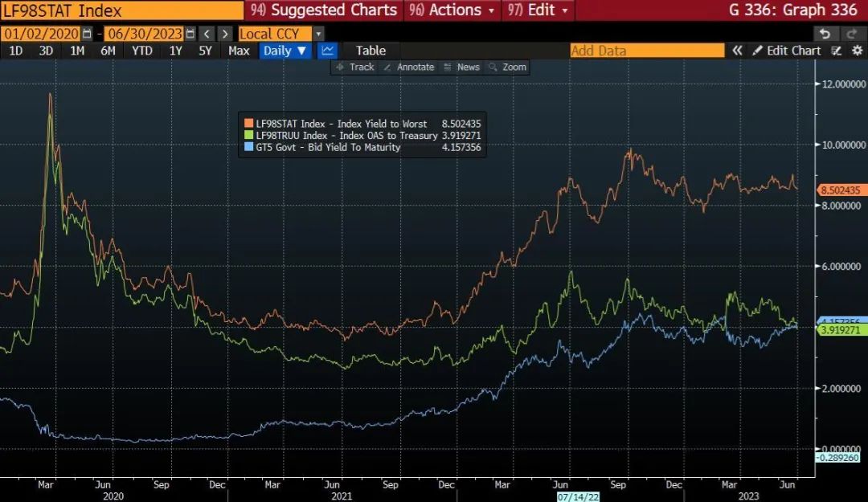
Task: Click the redo arrow icon
Action: point(851,34)
